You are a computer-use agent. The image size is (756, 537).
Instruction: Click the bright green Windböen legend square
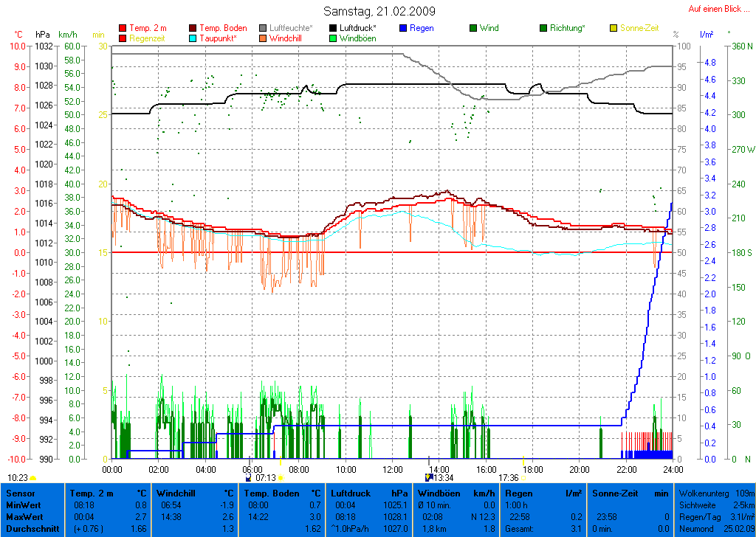[333, 38]
